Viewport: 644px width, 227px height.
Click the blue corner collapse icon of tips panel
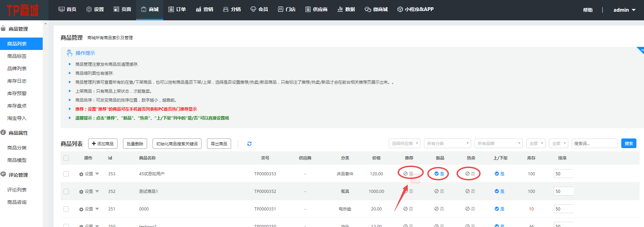pyautogui.click(x=641, y=50)
